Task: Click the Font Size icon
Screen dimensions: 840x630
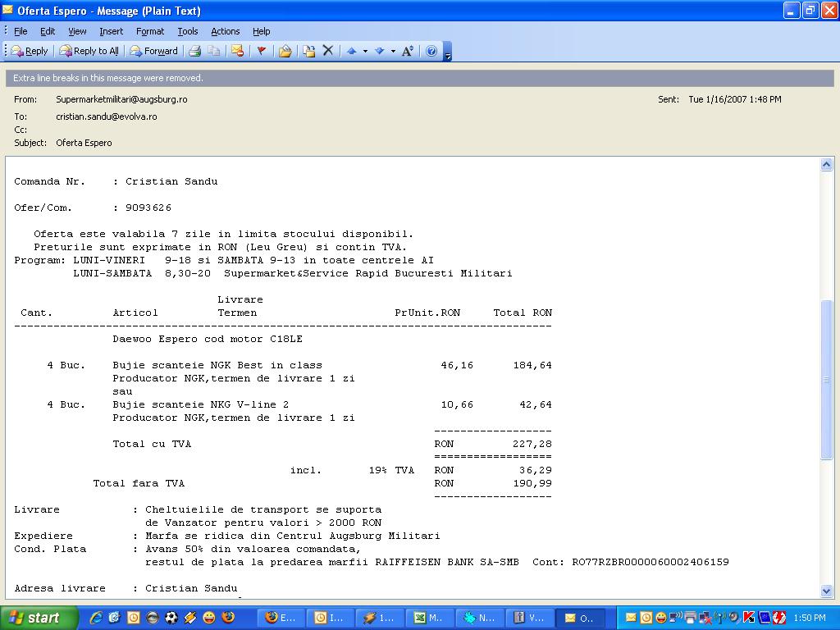Action: pyautogui.click(x=408, y=51)
